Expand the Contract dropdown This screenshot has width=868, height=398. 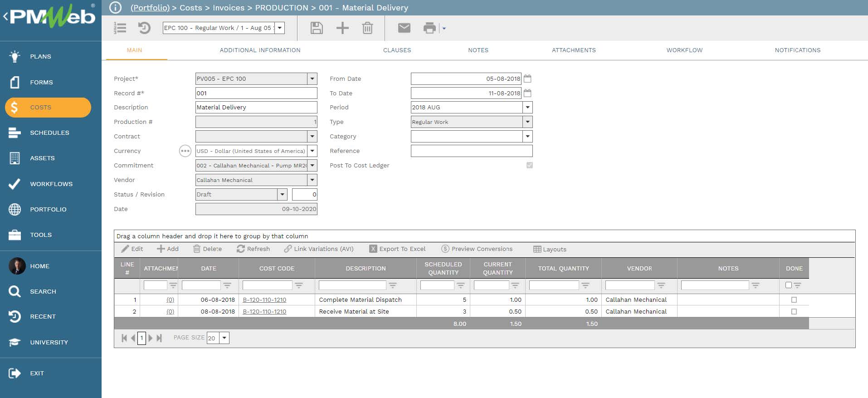click(x=312, y=136)
